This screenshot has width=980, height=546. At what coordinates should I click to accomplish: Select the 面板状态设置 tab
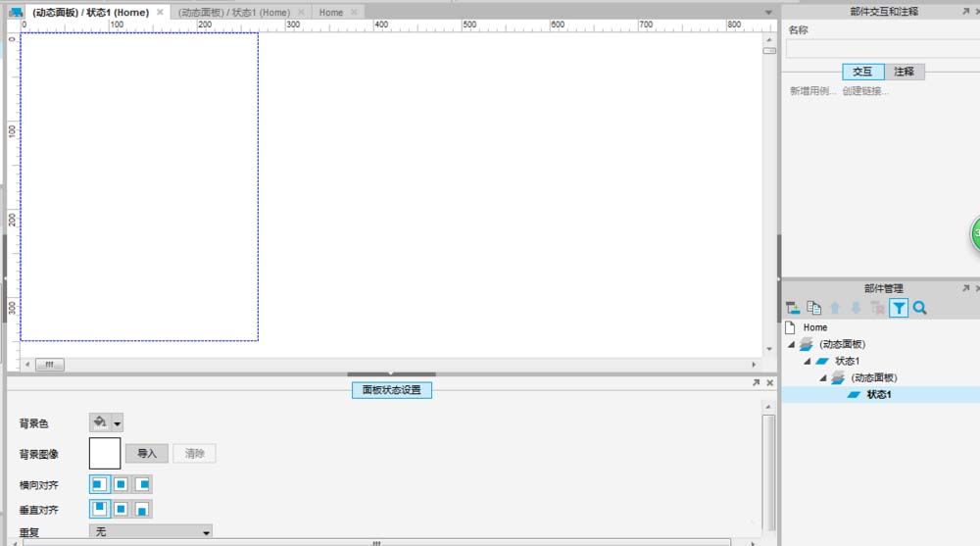[x=392, y=389]
